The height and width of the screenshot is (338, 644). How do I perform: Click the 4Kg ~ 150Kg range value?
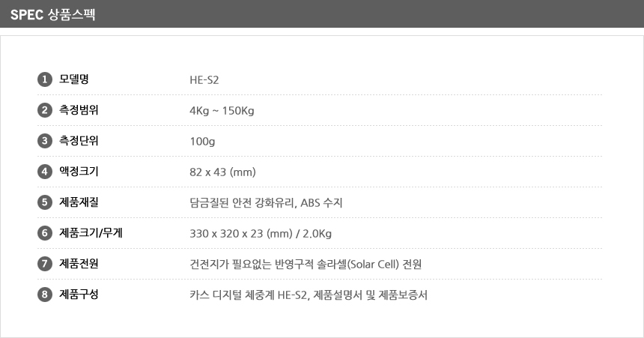222,111
